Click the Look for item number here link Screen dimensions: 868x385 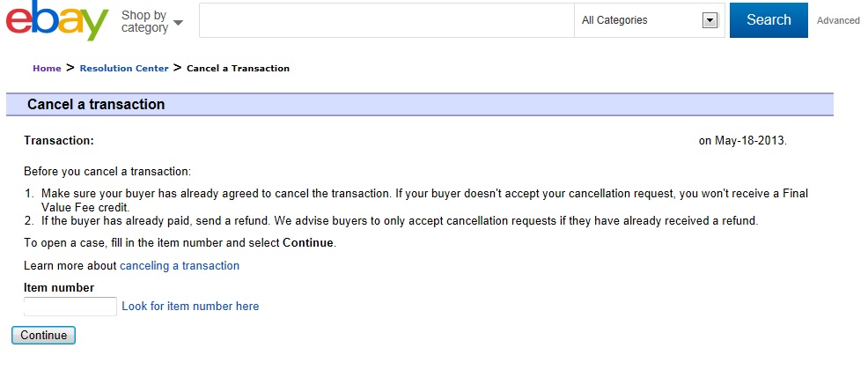[190, 307]
